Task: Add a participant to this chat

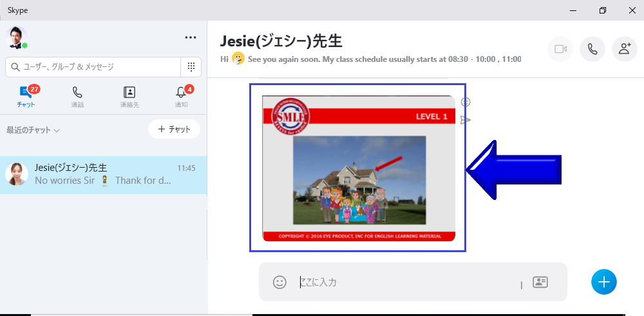Action: pos(624,50)
